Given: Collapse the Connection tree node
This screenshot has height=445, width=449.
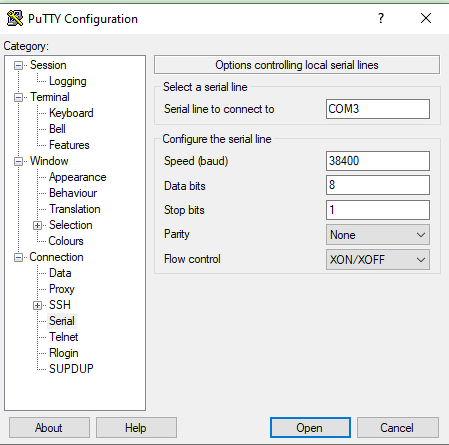Looking at the screenshot, I should point(18,257).
